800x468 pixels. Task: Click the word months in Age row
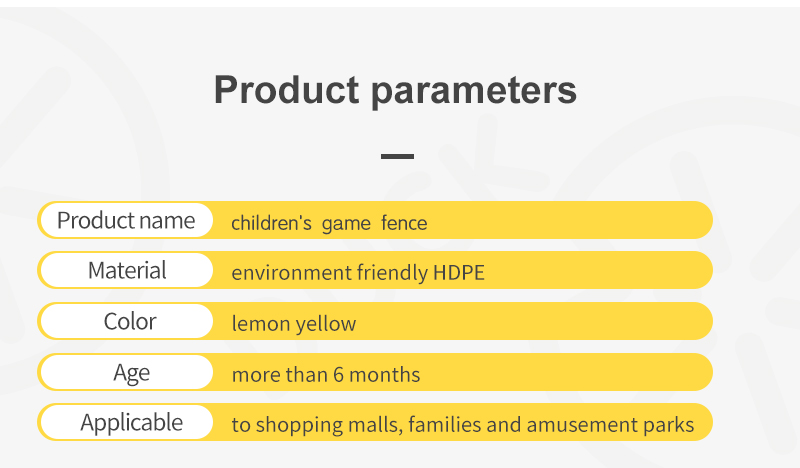(x=384, y=375)
